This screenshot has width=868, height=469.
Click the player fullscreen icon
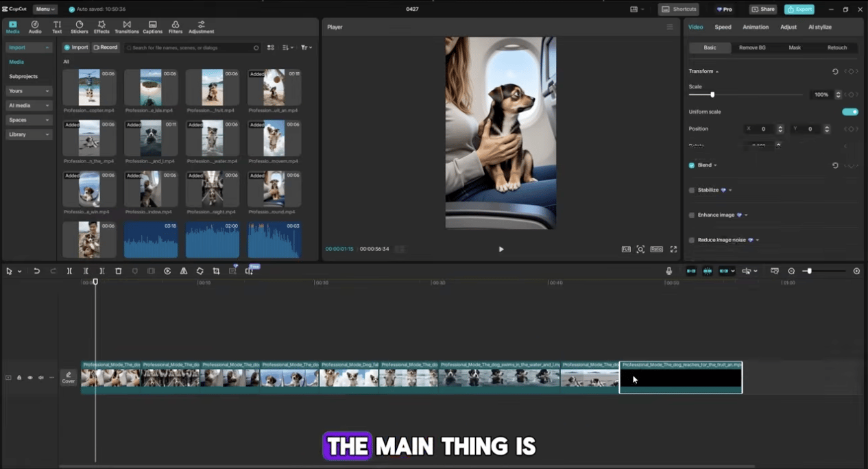673,250
